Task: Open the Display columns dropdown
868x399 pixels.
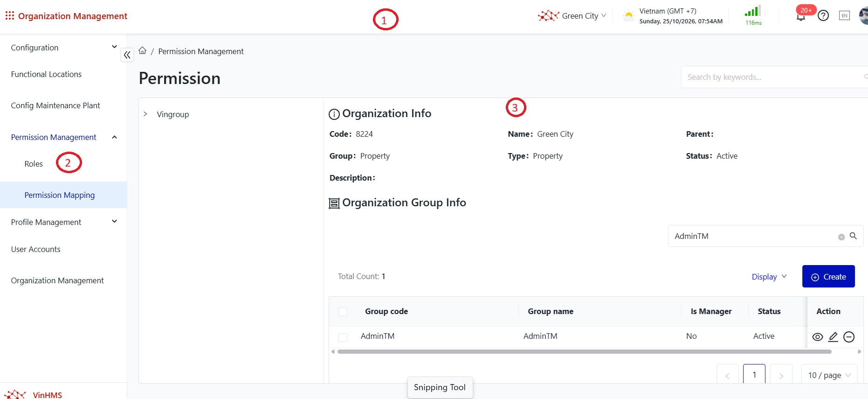Action: coord(769,277)
